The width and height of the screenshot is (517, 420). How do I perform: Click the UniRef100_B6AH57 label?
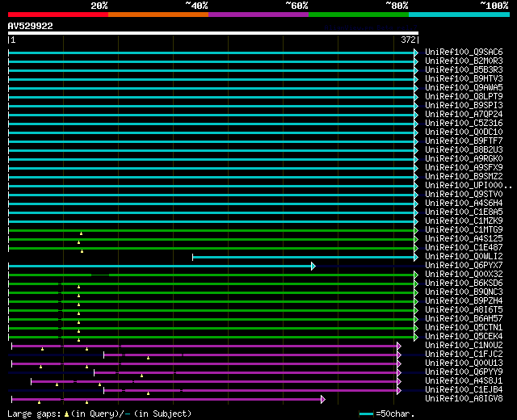pos(464,319)
